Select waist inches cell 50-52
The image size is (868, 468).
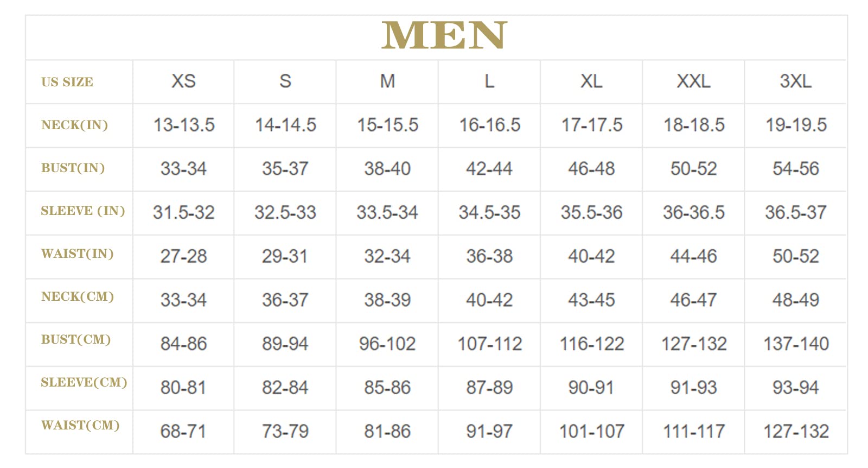pyautogui.click(x=796, y=256)
